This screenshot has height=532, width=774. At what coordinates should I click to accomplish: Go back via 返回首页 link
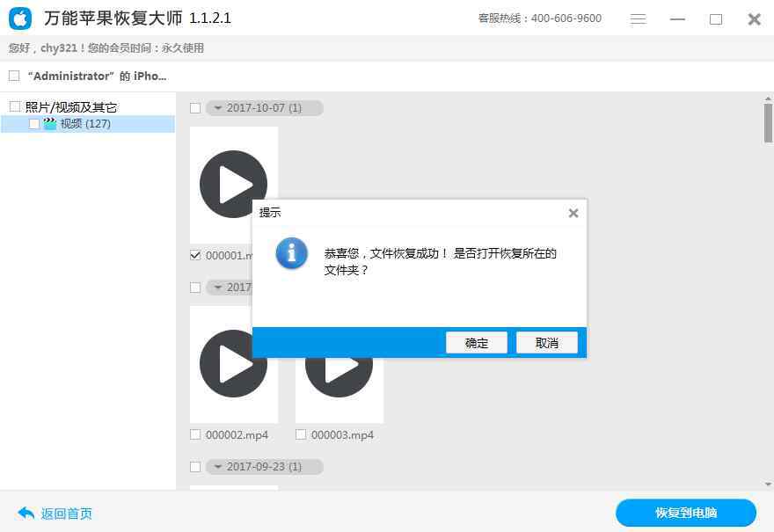tap(67, 514)
